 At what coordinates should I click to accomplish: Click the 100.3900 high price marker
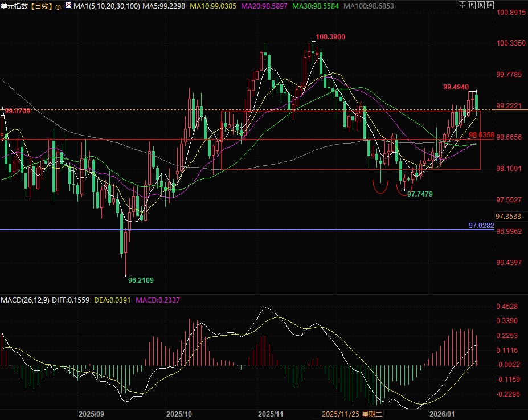[x=330, y=37]
